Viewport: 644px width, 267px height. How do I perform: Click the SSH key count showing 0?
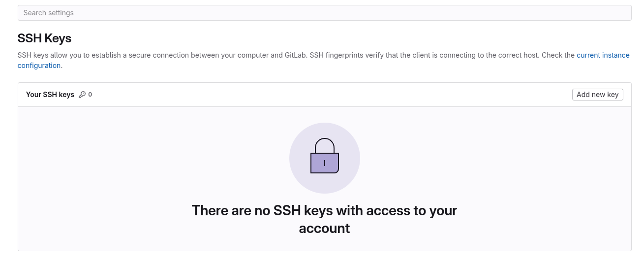click(x=90, y=95)
